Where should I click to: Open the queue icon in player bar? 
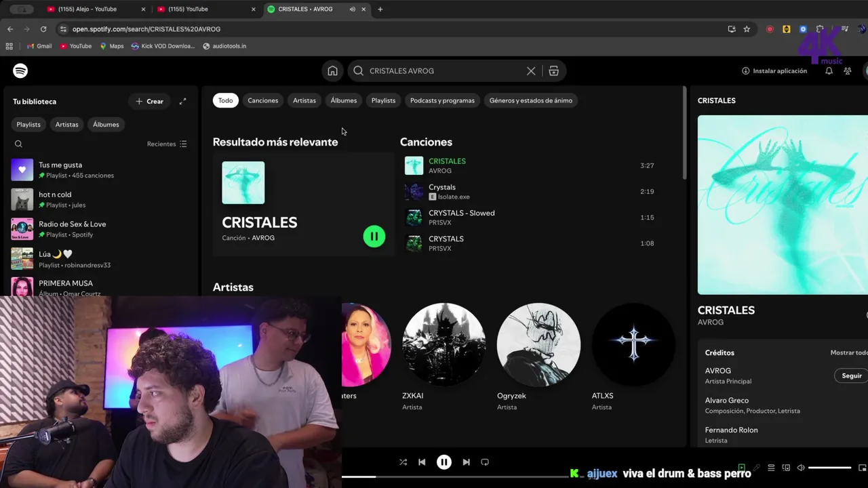click(771, 468)
